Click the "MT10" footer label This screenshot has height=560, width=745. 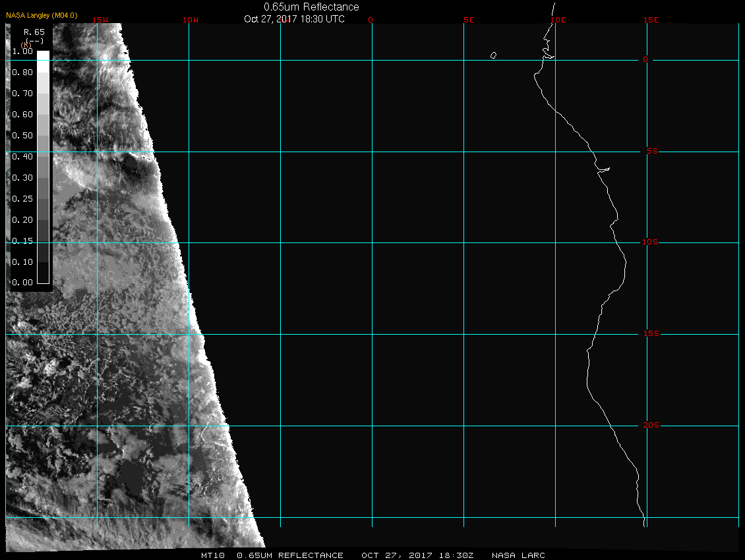click(x=213, y=555)
